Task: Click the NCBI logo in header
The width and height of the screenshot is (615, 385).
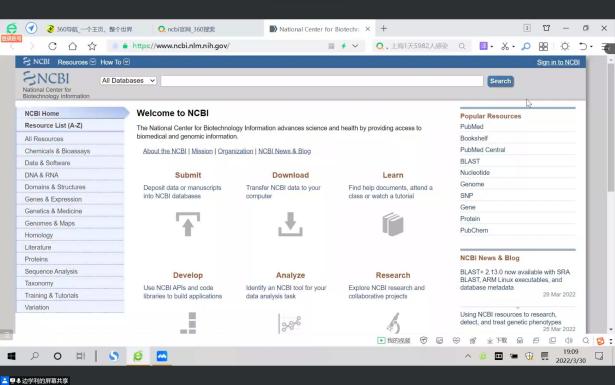Action: click(46, 79)
